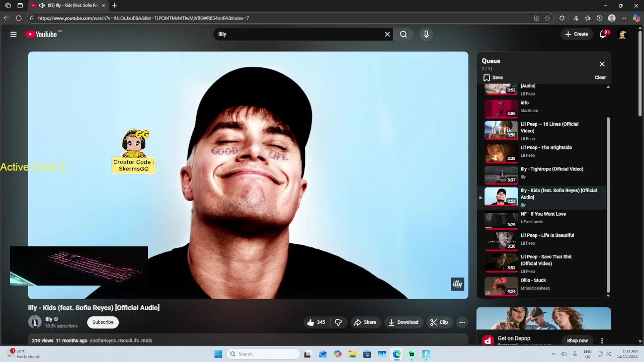Mute the tab using the speaker icon

point(42,6)
